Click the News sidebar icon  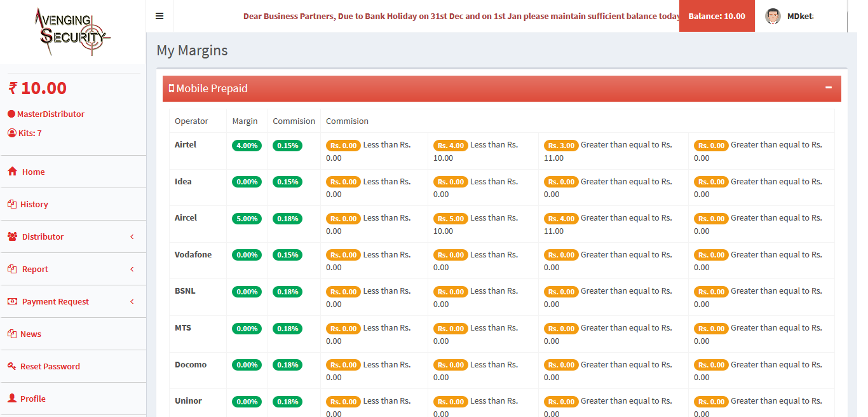[11, 334]
